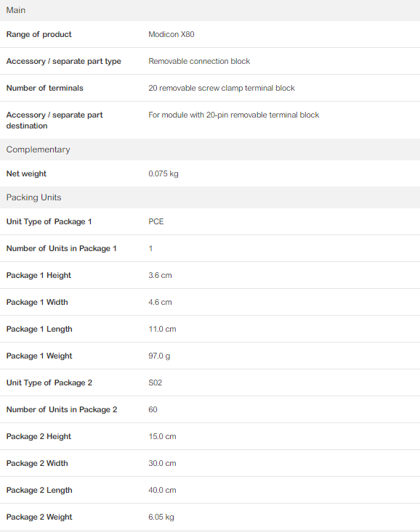Select the 20 removable screw clamp text
The width and height of the screenshot is (420, 532).
195,88
